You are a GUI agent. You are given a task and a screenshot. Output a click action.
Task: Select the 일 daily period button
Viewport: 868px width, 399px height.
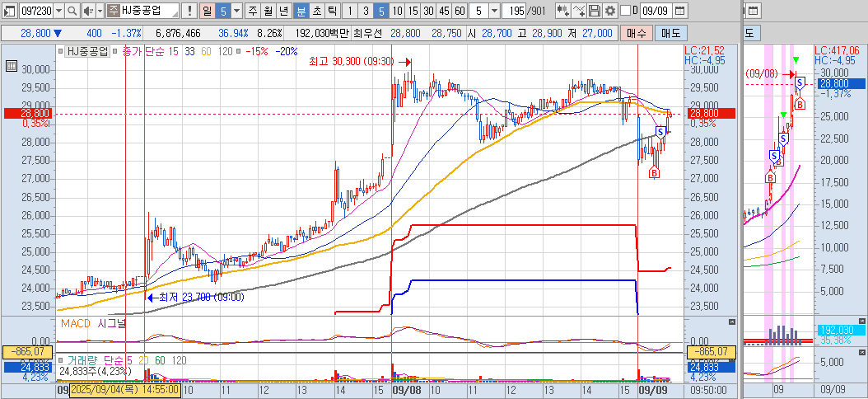click(x=207, y=11)
